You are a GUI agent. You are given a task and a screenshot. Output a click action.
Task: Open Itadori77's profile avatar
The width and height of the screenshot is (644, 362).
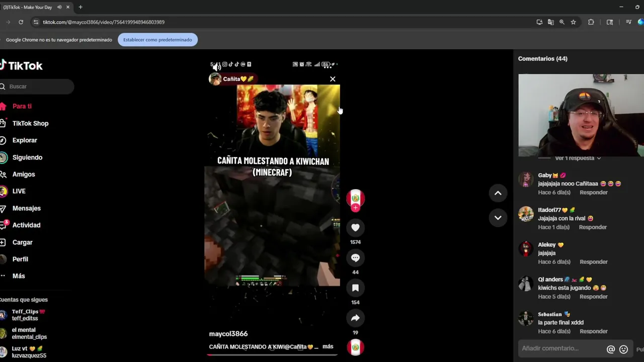pos(526,214)
